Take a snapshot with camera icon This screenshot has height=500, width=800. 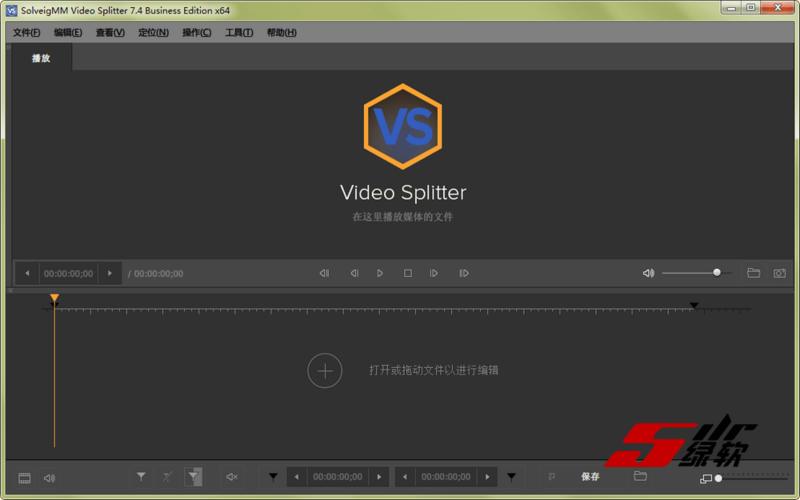click(x=779, y=273)
